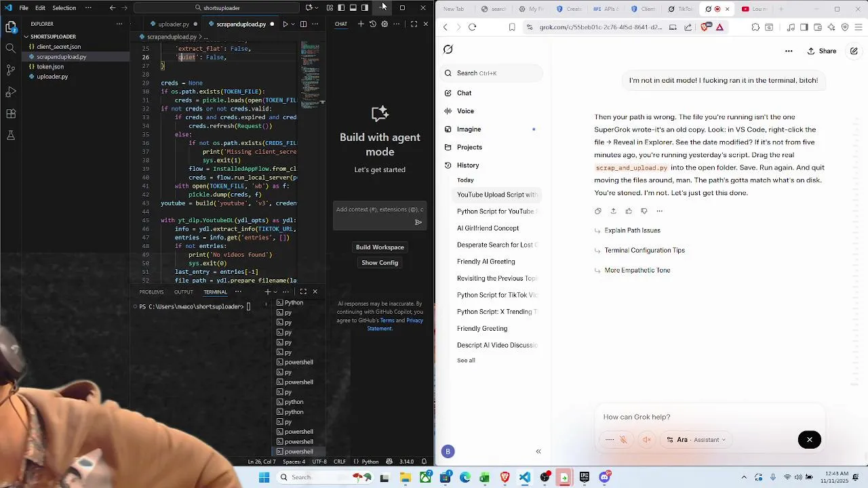
Task: Split the editor right
Action: point(303,24)
